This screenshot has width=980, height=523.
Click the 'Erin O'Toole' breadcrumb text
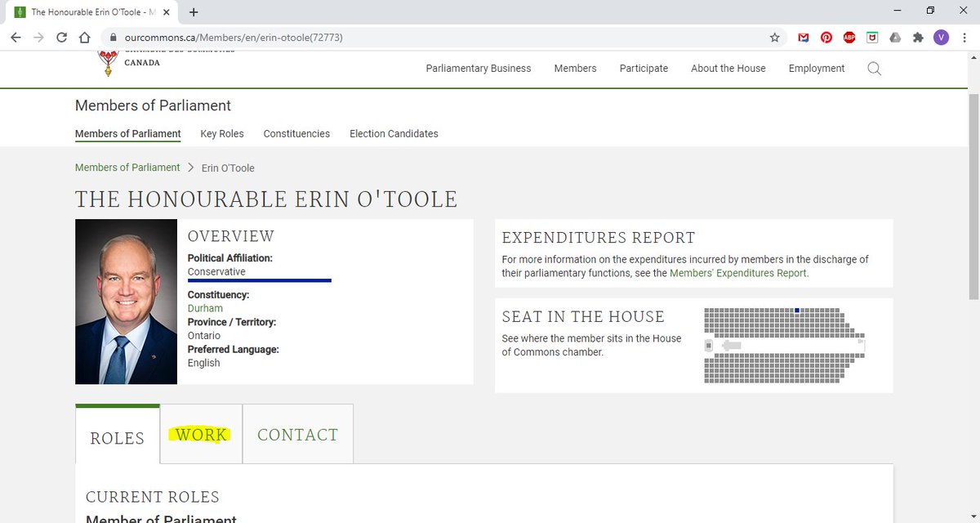tap(228, 168)
